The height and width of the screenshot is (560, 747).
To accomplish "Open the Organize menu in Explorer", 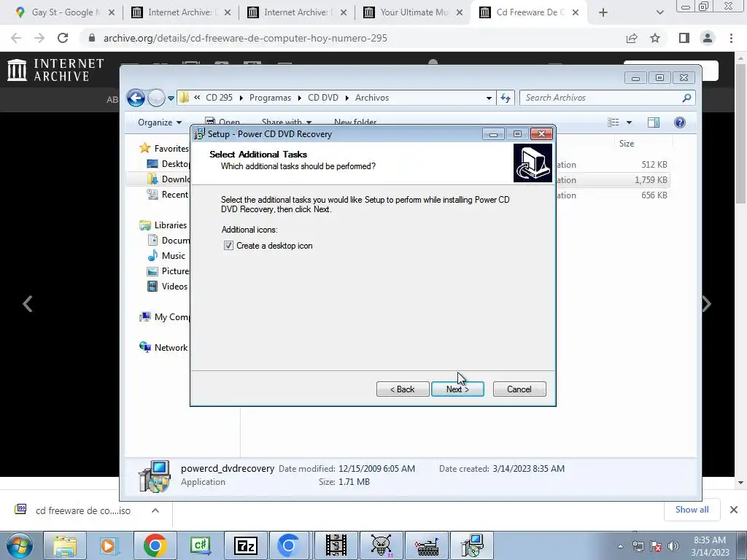I will point(160,122).
